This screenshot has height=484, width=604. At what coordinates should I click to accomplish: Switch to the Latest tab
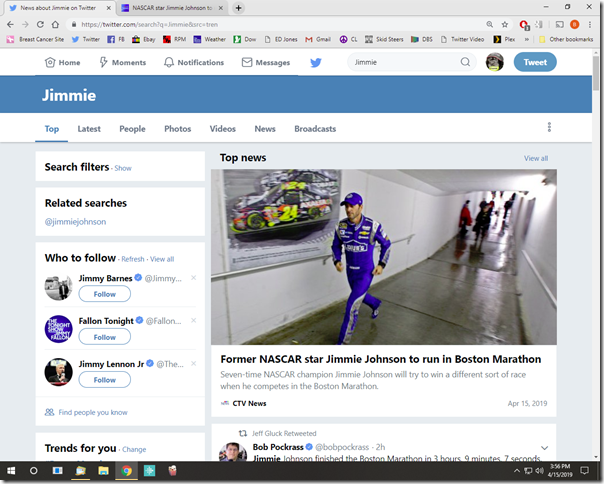(89, 129)
